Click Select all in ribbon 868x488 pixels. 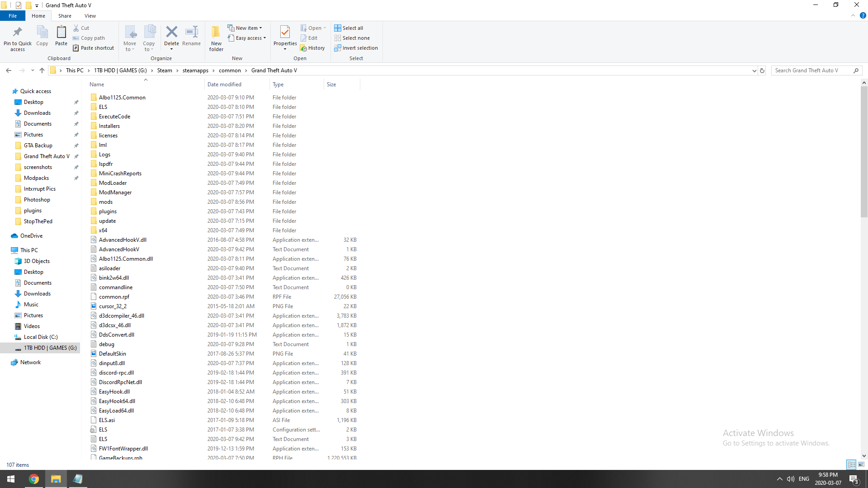click(x=349, y=28)
